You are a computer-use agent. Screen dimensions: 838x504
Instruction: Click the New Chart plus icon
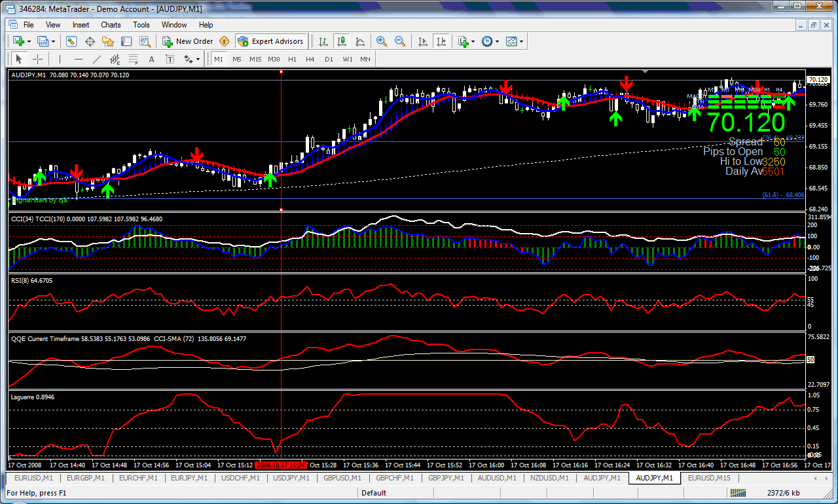click(x=17, y=41)
